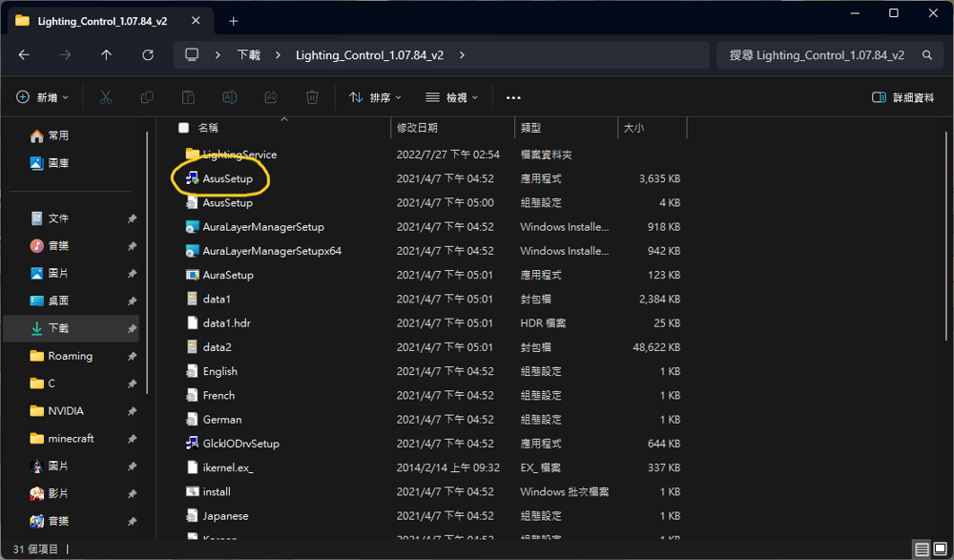
Task: Unpin Downloads (下載) using its pin icon
Action: pyautogui.click(x=132, y=329)
